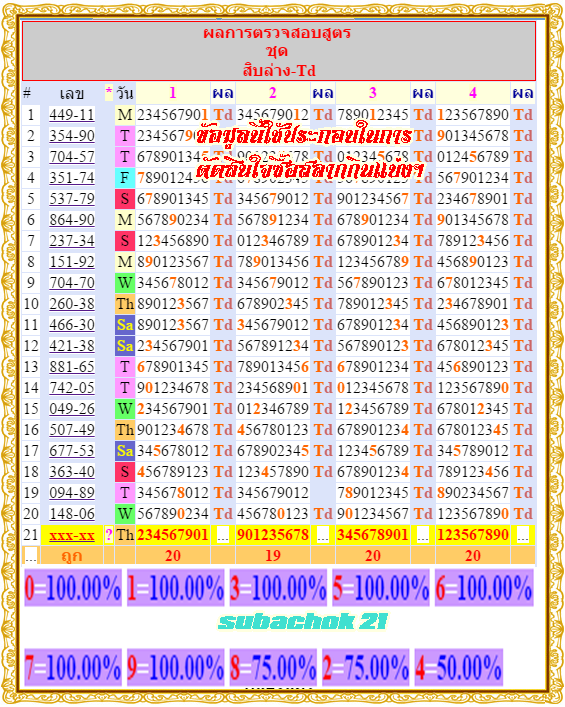565x707 pixels.
Task: Select the 2=75.00% statistic box
Action: 366,667
